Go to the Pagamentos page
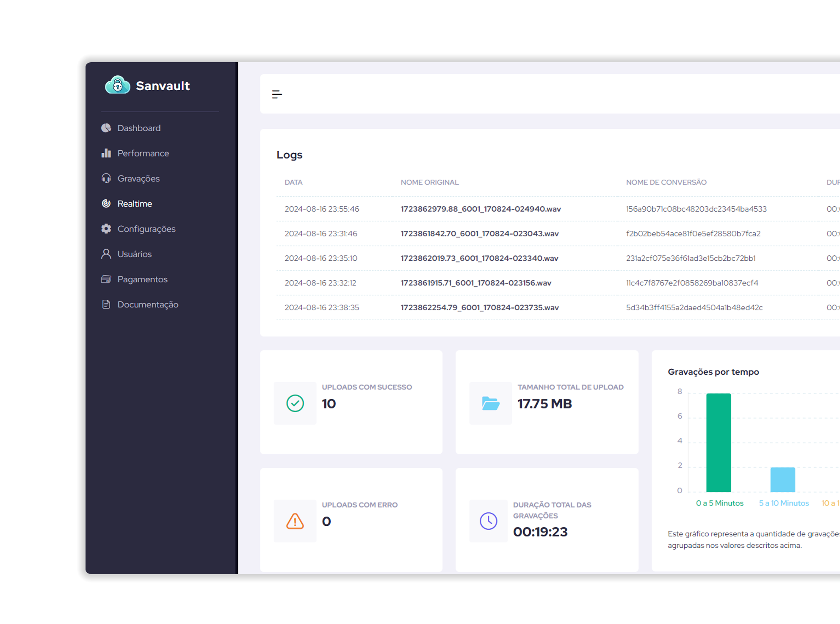840x624 pixels. pyautogui.click(x=142, y=279)
